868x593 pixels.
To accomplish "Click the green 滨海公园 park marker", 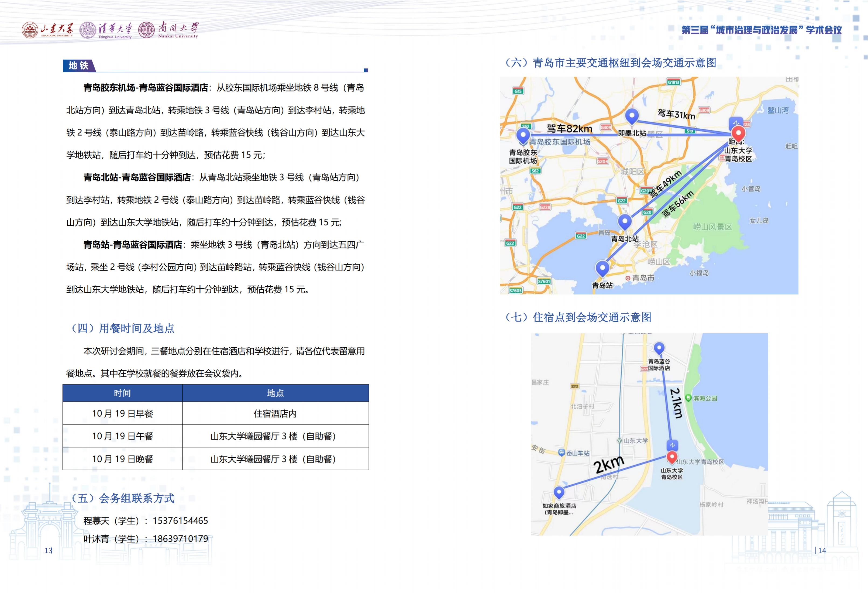I will (x=688, y=398).
